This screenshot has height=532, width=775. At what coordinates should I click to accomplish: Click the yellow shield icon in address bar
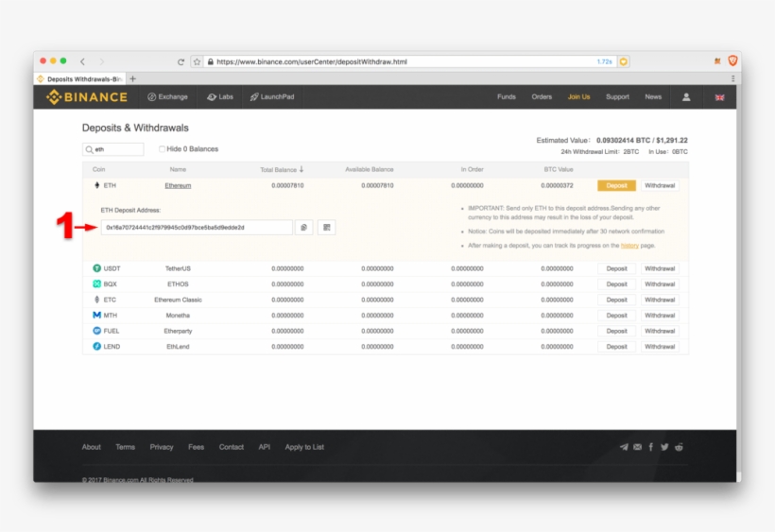(x=624, y=61)
